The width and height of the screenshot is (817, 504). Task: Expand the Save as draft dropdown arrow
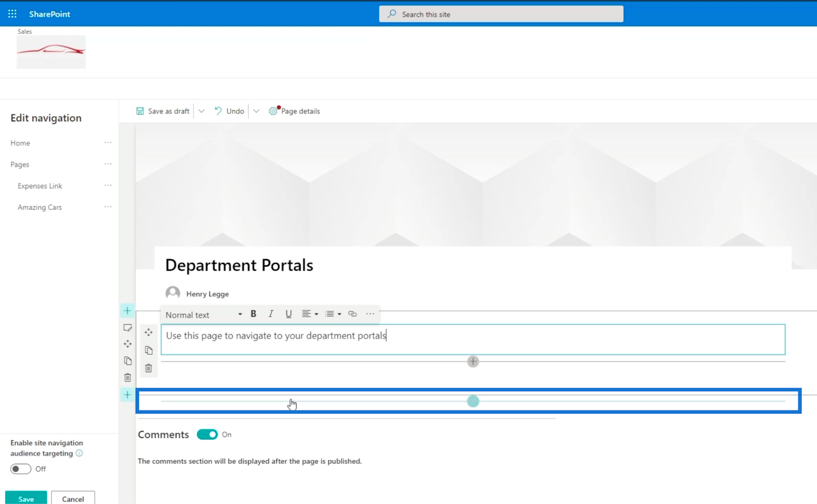202,111
